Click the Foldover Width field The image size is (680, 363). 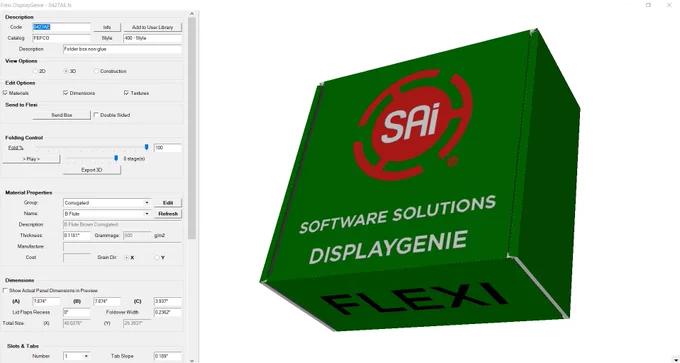coord(167,312)
